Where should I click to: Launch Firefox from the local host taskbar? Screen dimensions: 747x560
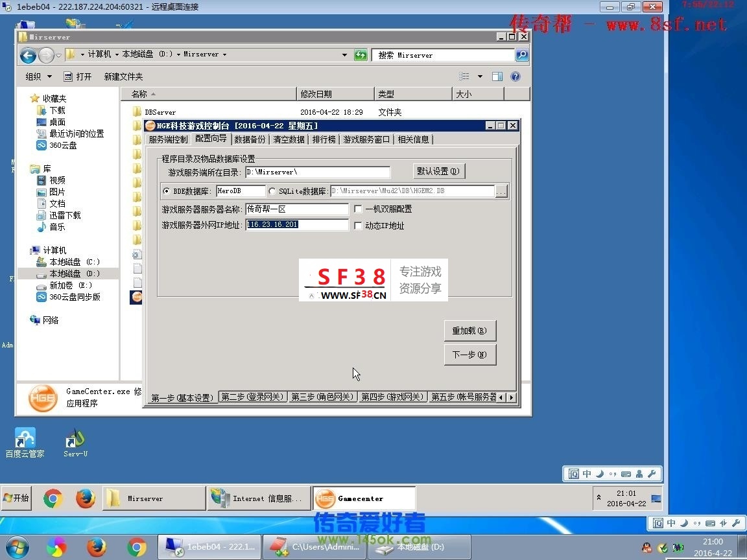click(96, 547)
